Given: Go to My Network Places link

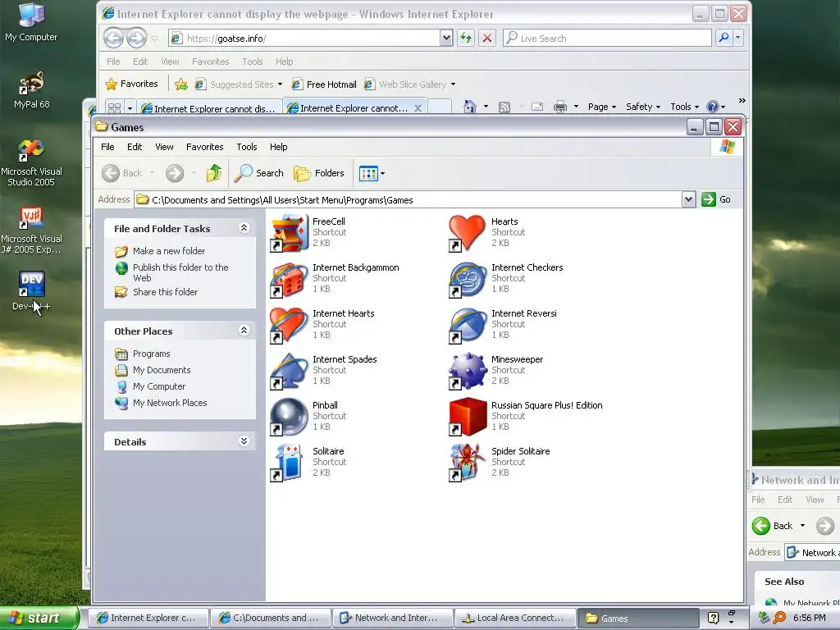Looking at the screenshot, I should click(x=170, y=402).
